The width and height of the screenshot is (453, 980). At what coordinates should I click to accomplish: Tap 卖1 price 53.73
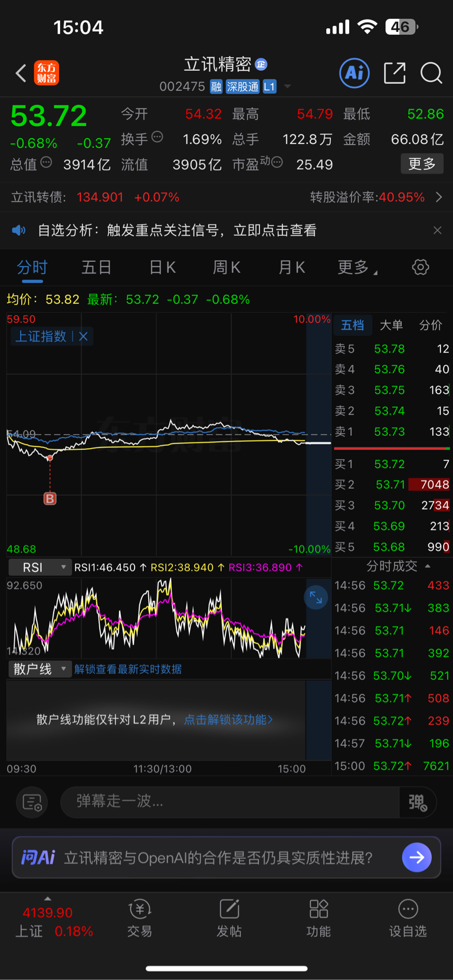389,432
